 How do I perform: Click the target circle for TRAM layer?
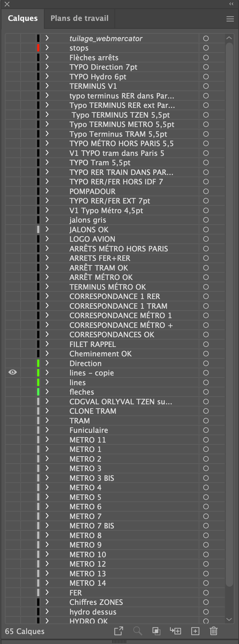(x=206, y=421)
